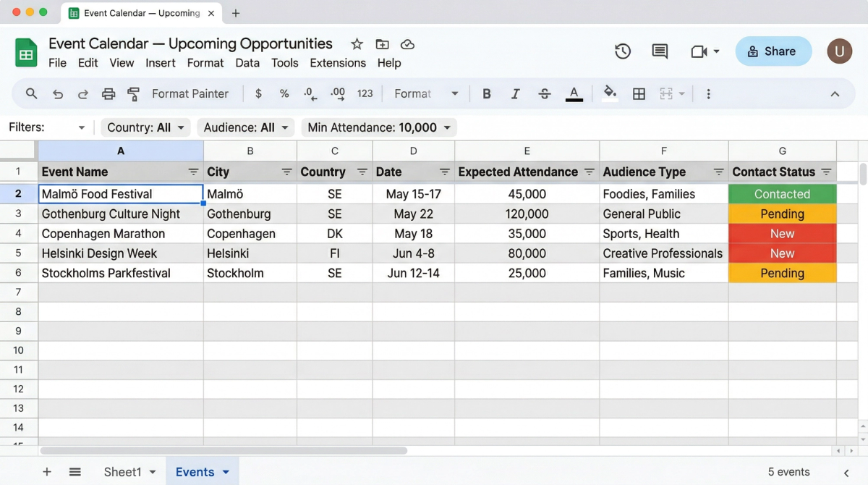Star this spreadsheet as favorite
Image resolution: width=868 pixels, height=485 pixels.
pyautogui.click(x=357, y=44)
